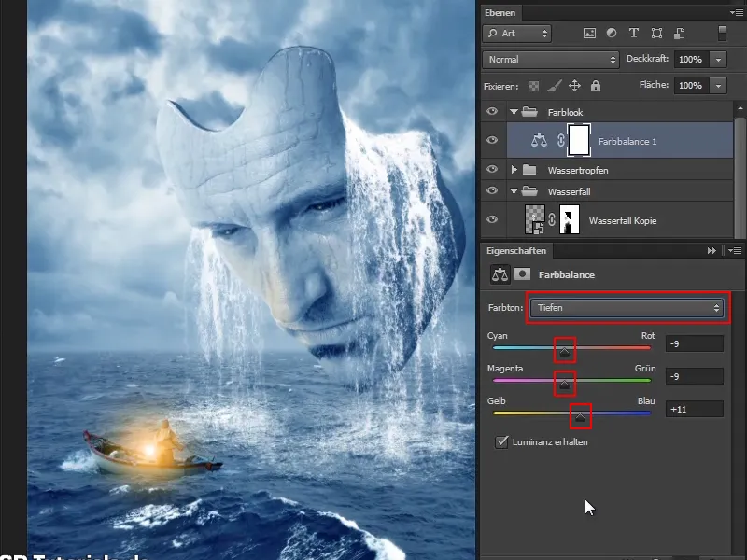Select the Wasserfall group name
The width and height of the screenshot is (747, 560).
[569, 192]
